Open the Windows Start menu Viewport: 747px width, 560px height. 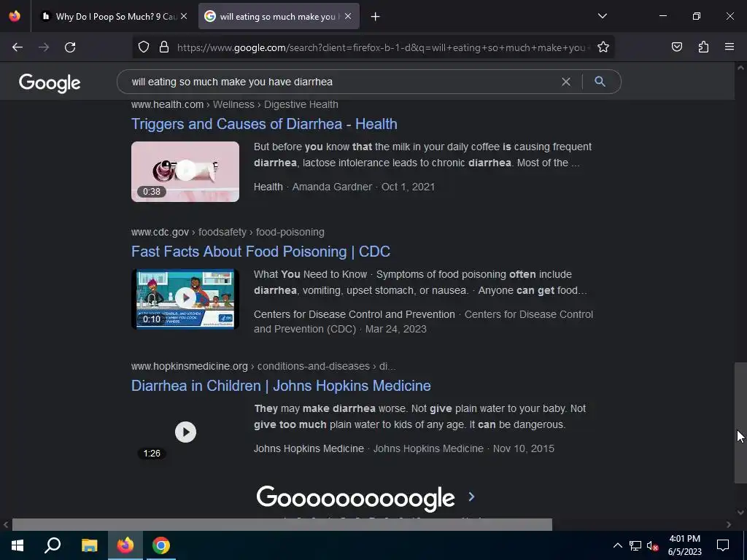[18, 545]
